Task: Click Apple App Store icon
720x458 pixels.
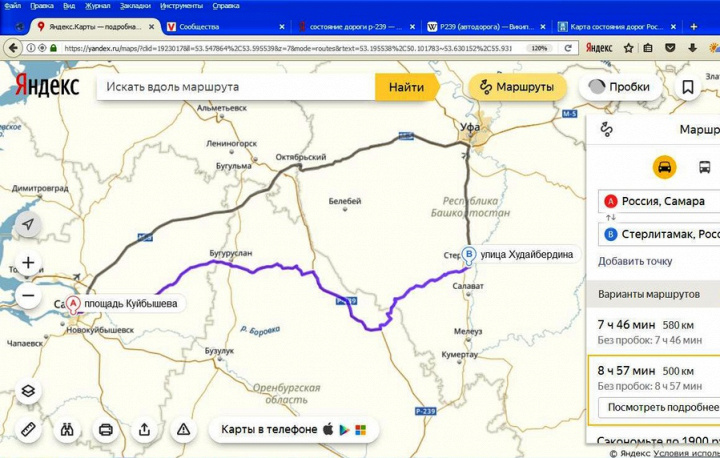Action: pyautogui.click(x=328, y=430)
